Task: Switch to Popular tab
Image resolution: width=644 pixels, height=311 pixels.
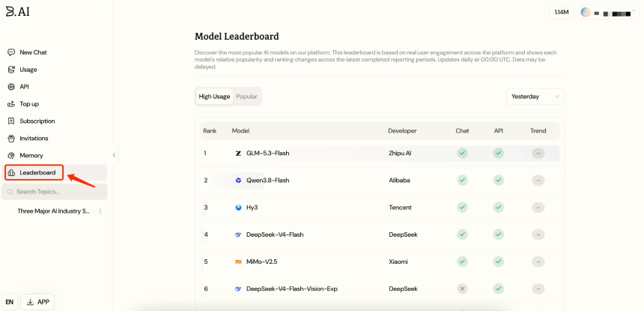Action: [246, 97]
